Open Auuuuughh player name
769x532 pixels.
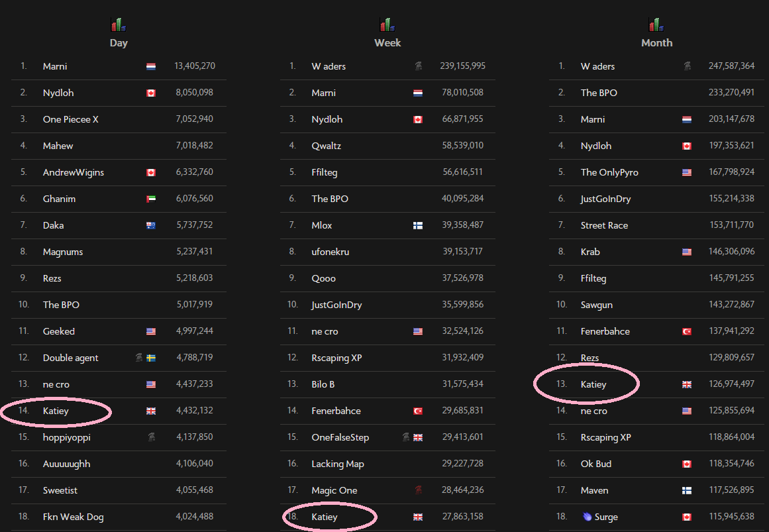tap(66, 464)
